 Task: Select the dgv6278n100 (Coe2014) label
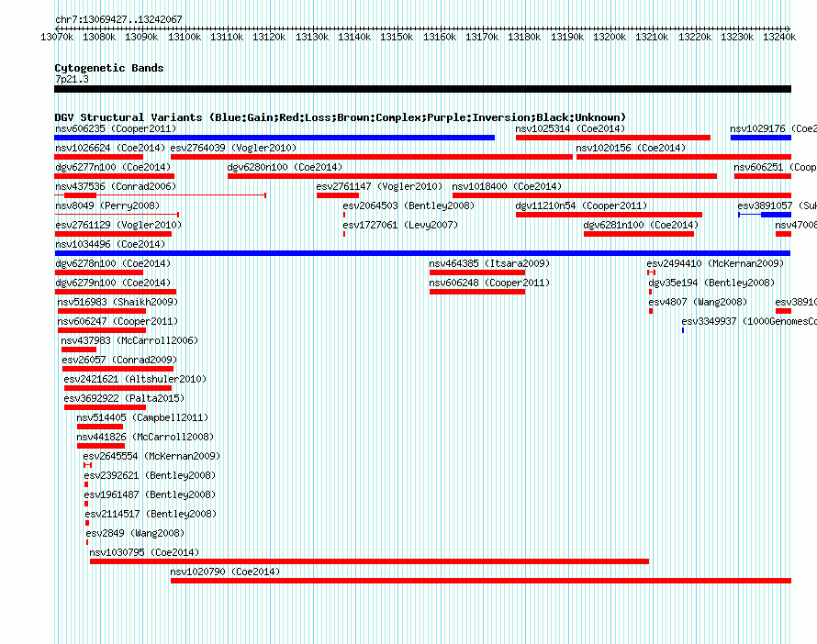pos(113,263)
